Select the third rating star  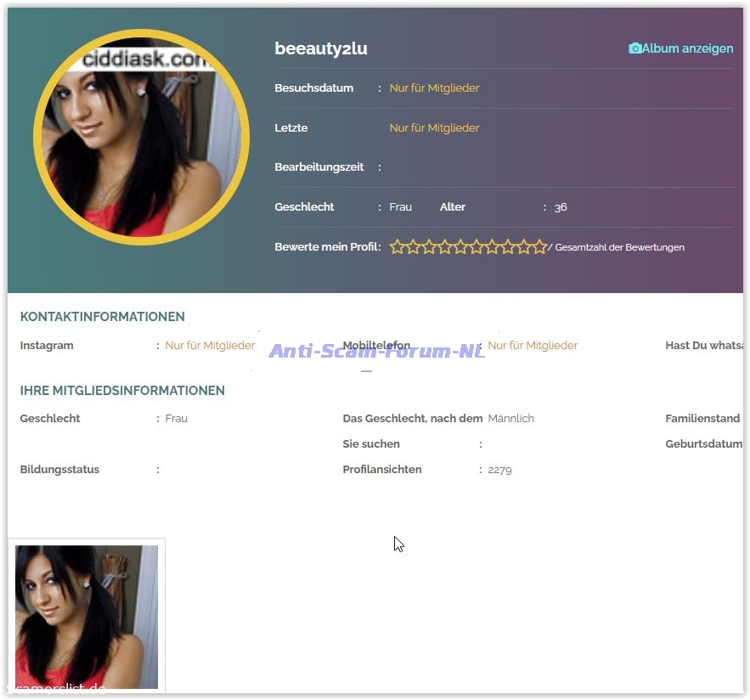[x=429, y=247]
